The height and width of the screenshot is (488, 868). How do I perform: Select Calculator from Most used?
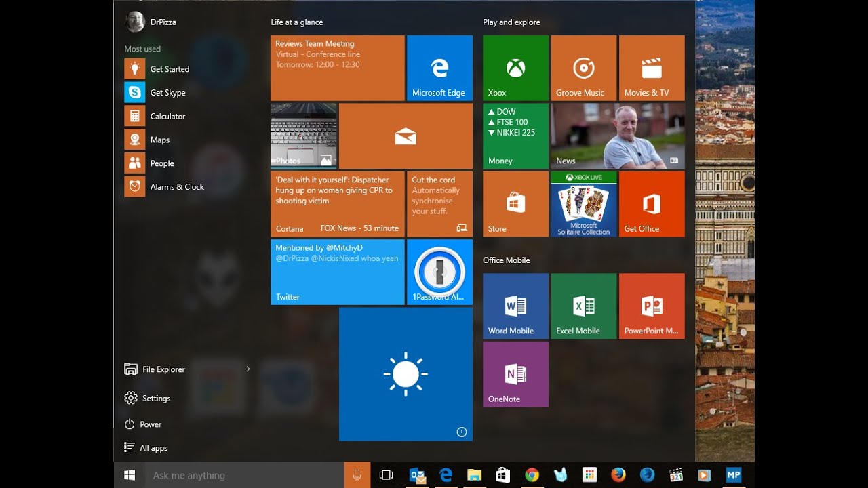pyautogui.click(x=167, y=116)
